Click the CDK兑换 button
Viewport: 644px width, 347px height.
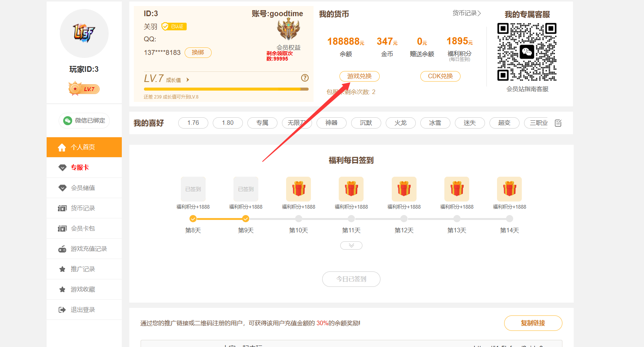pos(440,76)
